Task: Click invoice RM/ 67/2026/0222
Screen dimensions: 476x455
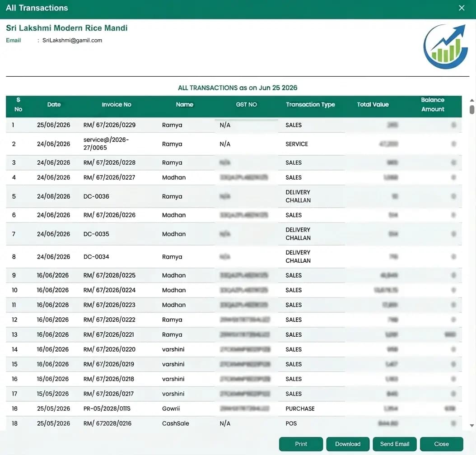Action: [109, 320]
